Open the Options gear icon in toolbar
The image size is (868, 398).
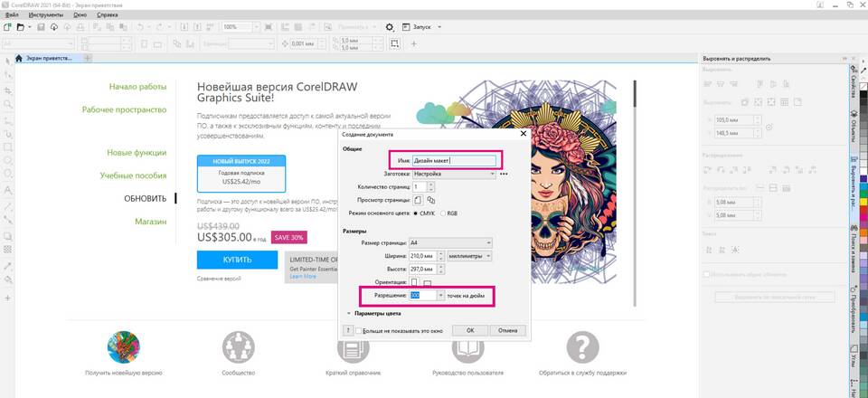point(389,26)
